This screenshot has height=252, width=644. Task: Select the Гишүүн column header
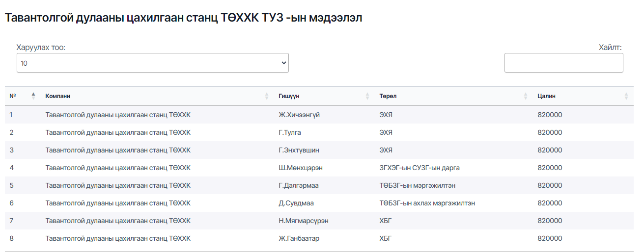click(x=289, y=96)
